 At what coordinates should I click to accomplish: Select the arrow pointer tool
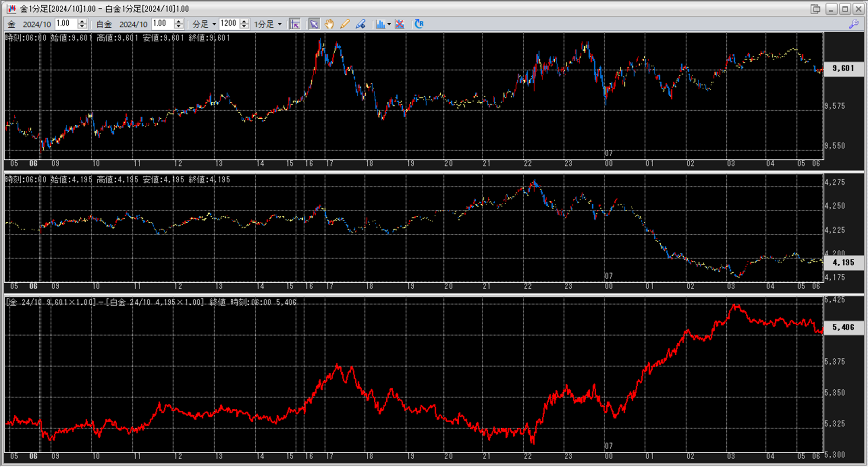pyautogui.click(x=314, y=24)
